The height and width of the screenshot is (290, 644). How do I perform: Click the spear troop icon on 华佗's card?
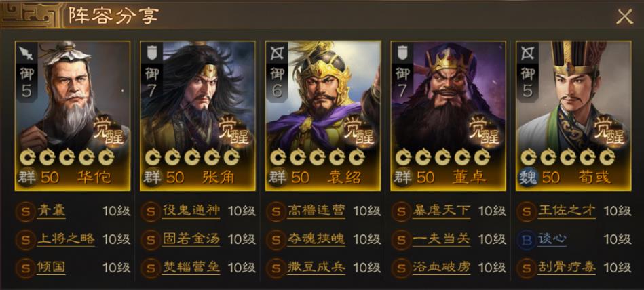tap(26, 51)
